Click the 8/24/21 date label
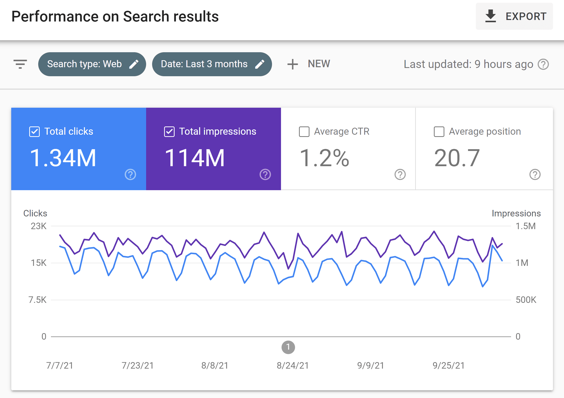 pyautogui.click(x=293, y=366)
